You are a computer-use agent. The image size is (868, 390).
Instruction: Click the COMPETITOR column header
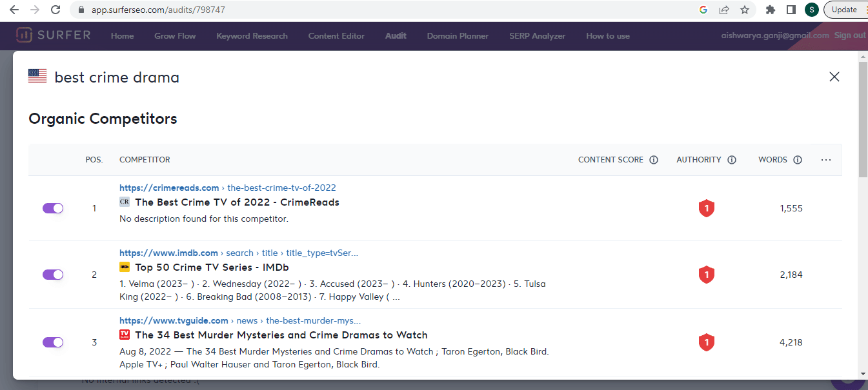tap(145, 160)
